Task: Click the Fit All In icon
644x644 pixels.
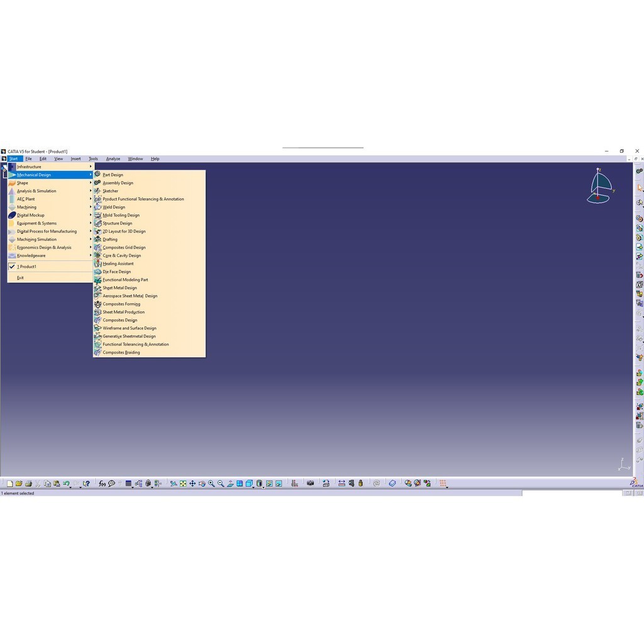Action: [183, 484]
